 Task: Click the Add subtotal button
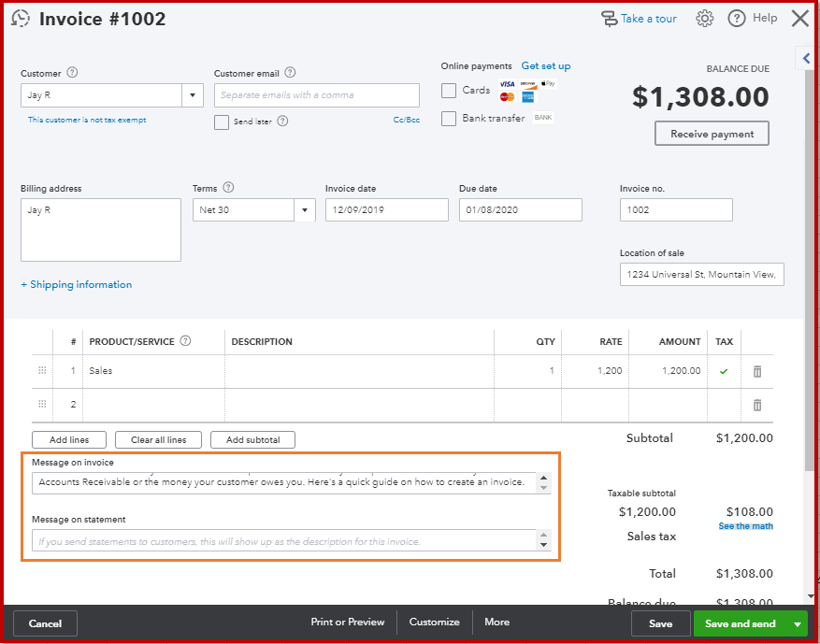click(252, 439)
